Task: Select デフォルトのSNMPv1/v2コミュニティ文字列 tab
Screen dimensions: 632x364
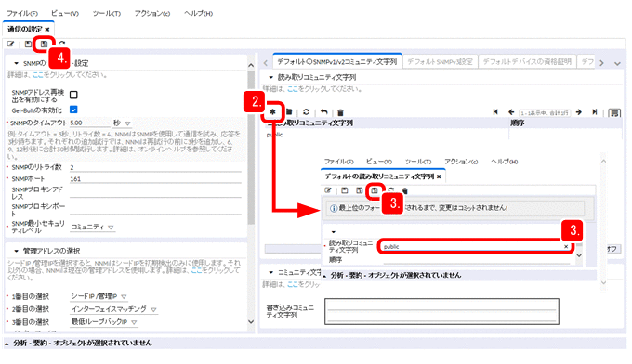Action: 337,61
